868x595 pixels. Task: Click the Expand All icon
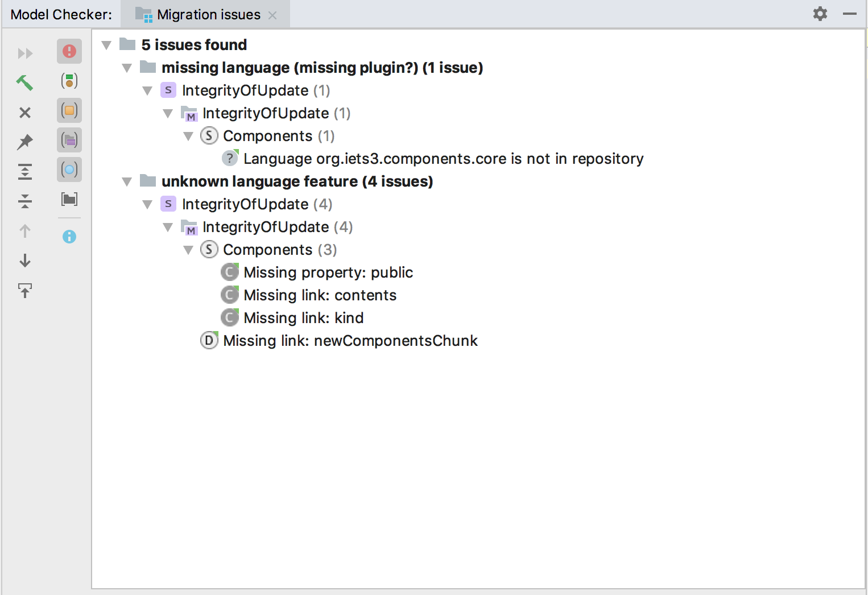[x=24, y=172]
